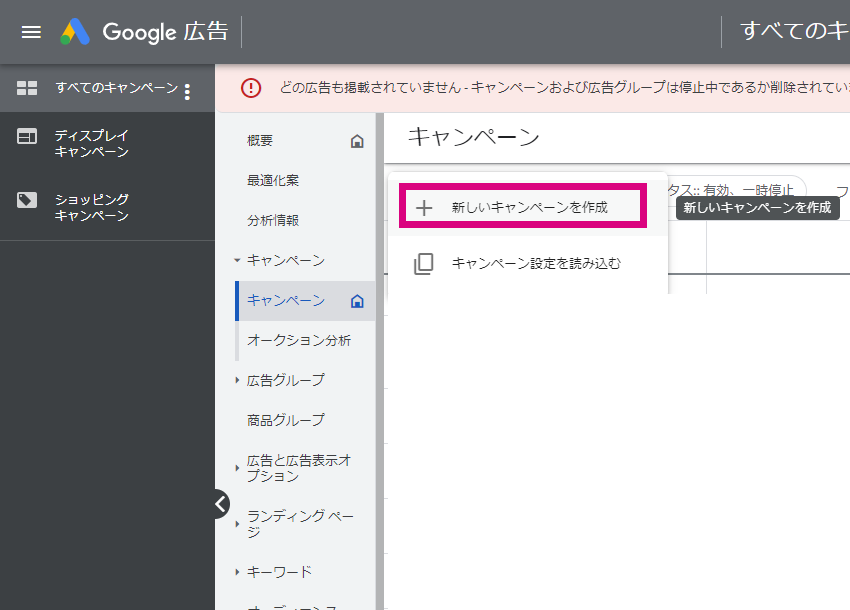
Task: Click the すべてのキャンペーン grid icon
Action: tap(27, 88)
